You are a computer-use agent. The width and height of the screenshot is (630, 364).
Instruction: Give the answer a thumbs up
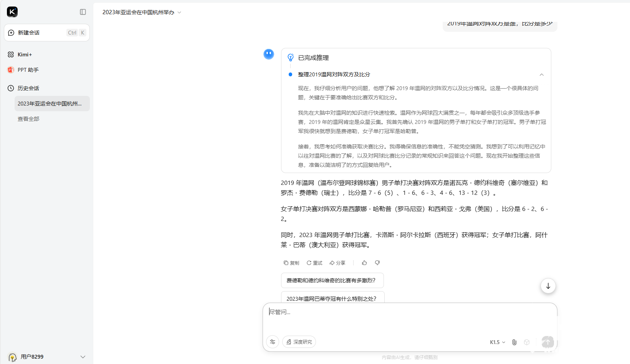[x=364, y=263]
